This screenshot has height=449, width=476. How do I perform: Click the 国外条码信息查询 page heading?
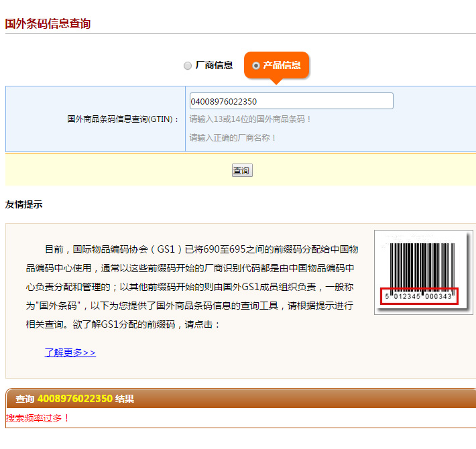click(x=48, y=23)
